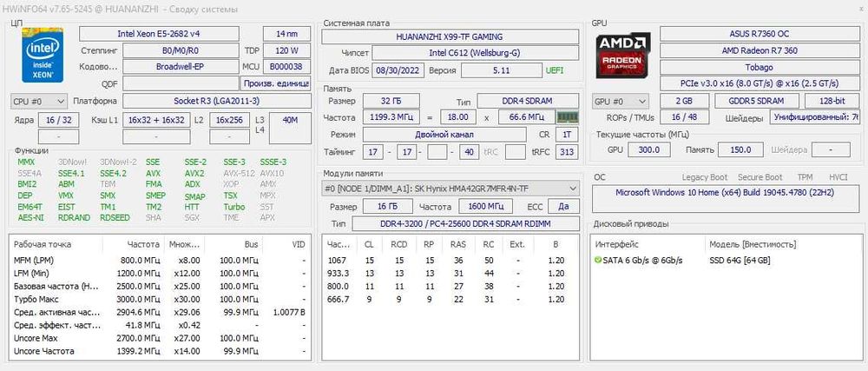This screenshot has width=868, height=371.
Task: Click the Intel C612 (Wellsburg-G) chipset field
Action: tap(475, 53)
